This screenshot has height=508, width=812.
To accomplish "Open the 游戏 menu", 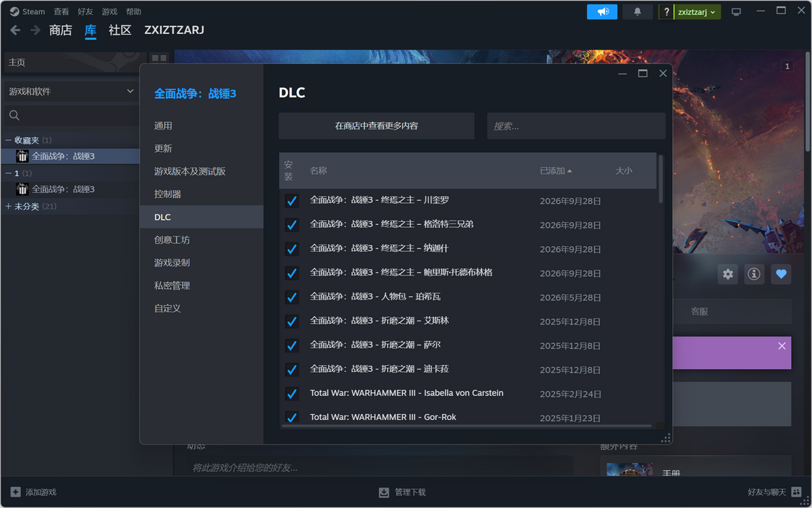I will [x=109, y=11].
